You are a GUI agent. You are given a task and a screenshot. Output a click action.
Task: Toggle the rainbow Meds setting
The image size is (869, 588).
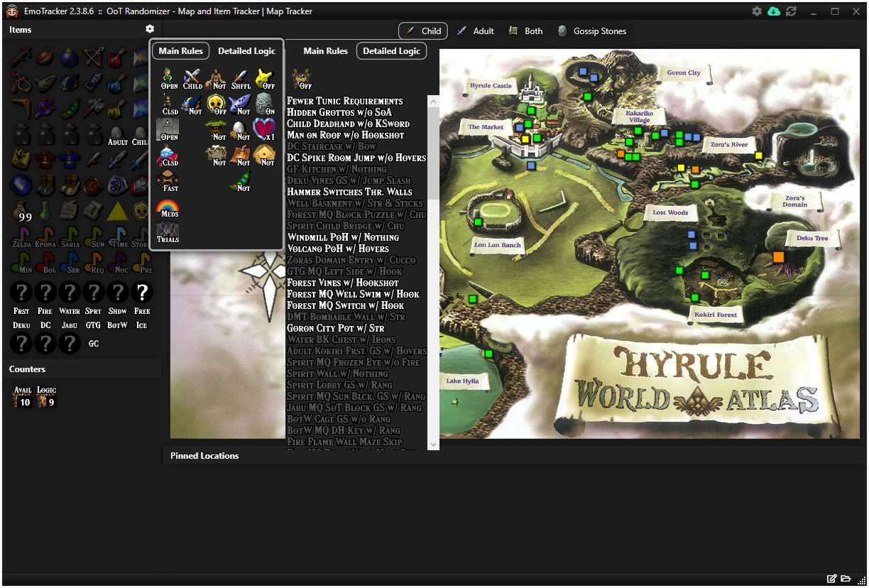coord(168,207)
